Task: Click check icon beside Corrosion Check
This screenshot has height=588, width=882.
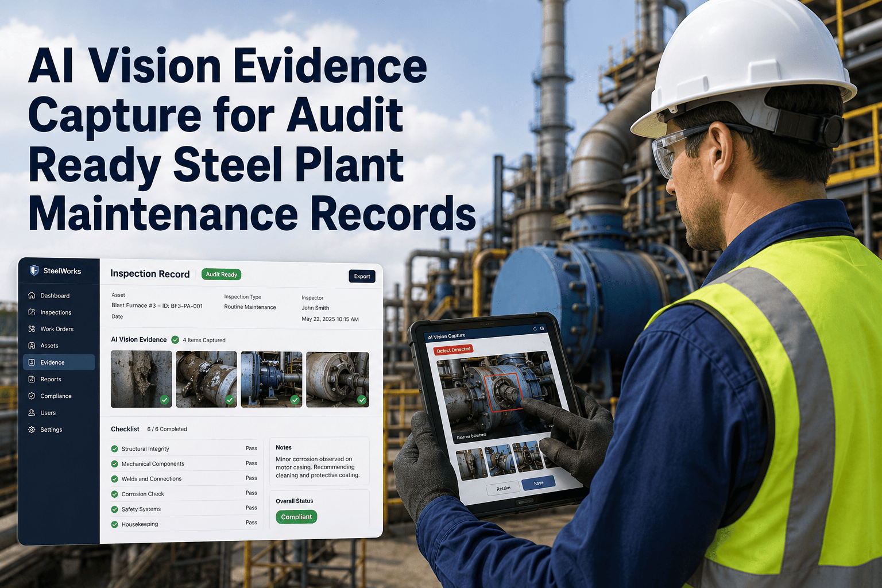Action: [114, 494]
